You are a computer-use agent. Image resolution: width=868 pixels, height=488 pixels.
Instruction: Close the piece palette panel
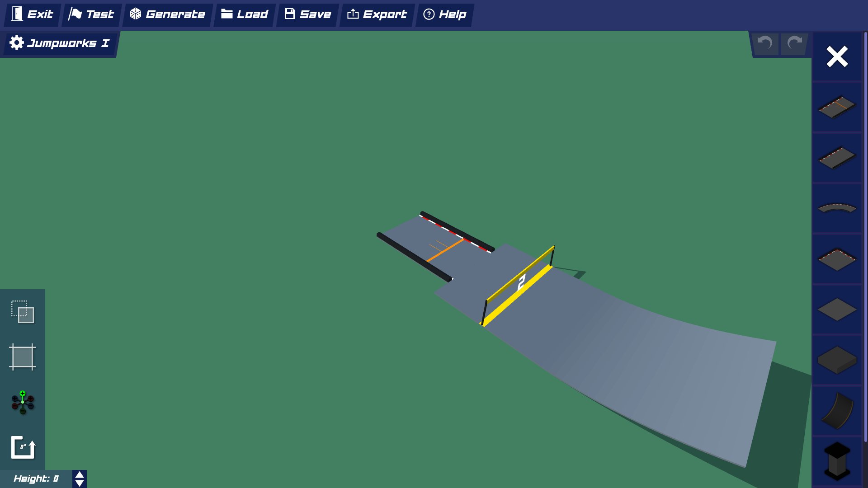click(x=836, y=56)
